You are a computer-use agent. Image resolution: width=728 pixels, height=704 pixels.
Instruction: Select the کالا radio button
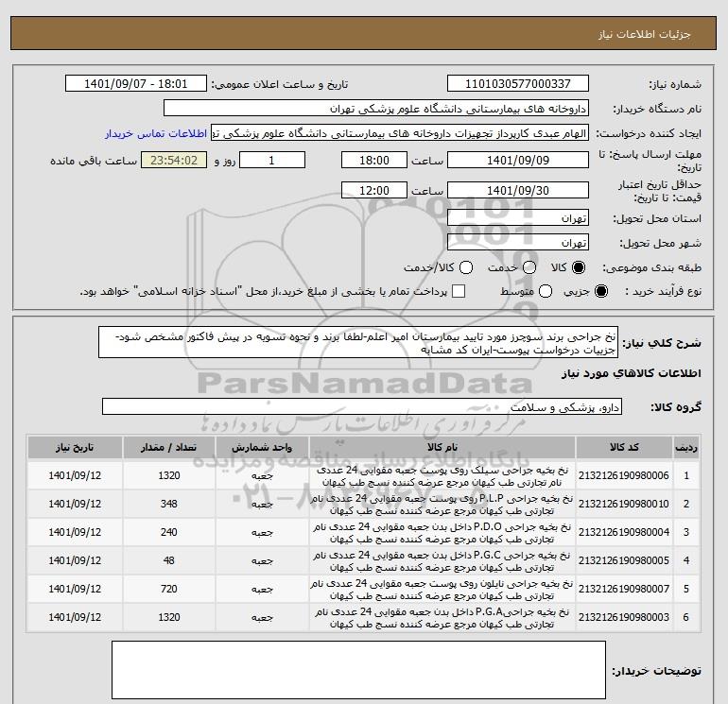(579, 267)
